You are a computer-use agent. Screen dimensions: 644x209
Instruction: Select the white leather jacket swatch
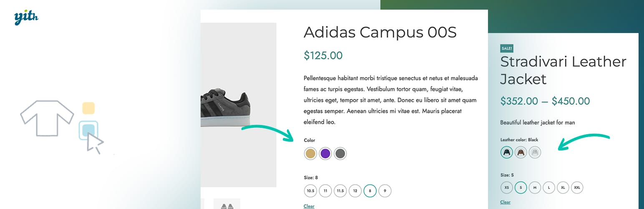tap(535, 153)
